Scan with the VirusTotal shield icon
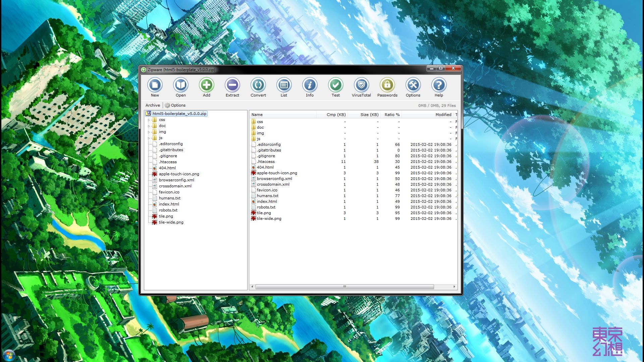The width and height of the screenshot is (644, 362). click(361, 85)
